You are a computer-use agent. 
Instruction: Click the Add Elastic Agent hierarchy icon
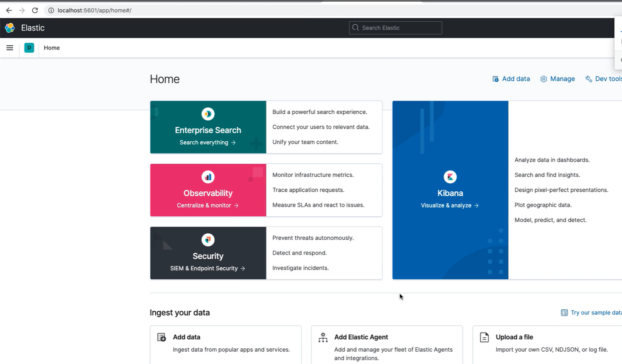(x=323, y=337)
